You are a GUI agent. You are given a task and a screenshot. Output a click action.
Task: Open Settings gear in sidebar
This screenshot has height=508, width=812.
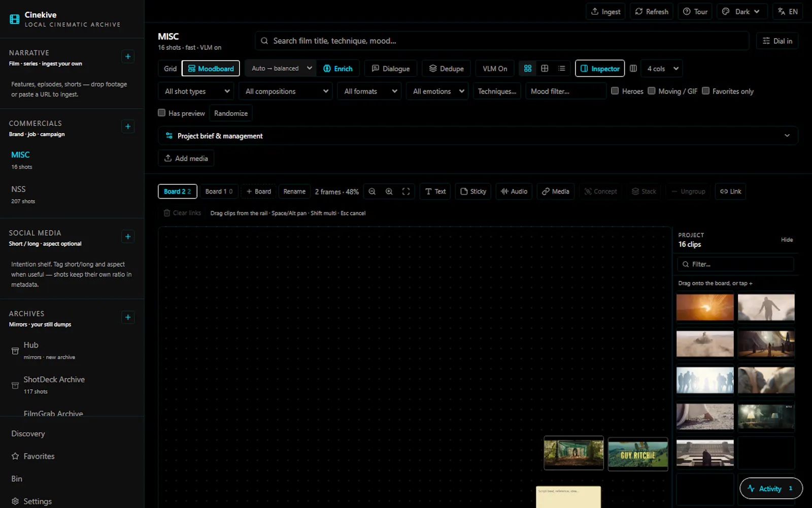15,501
